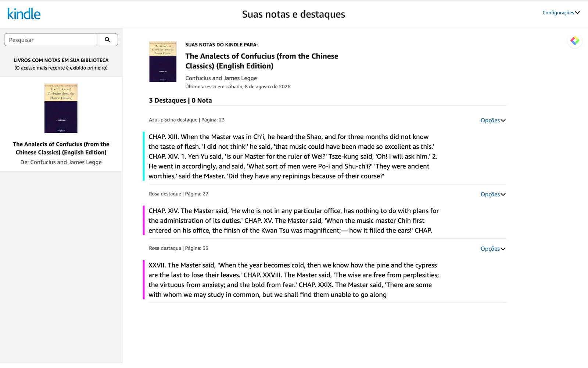588x368 pixels.
Task: Click the colorful extension icon at top right
Action: click(x=575, y=41)
